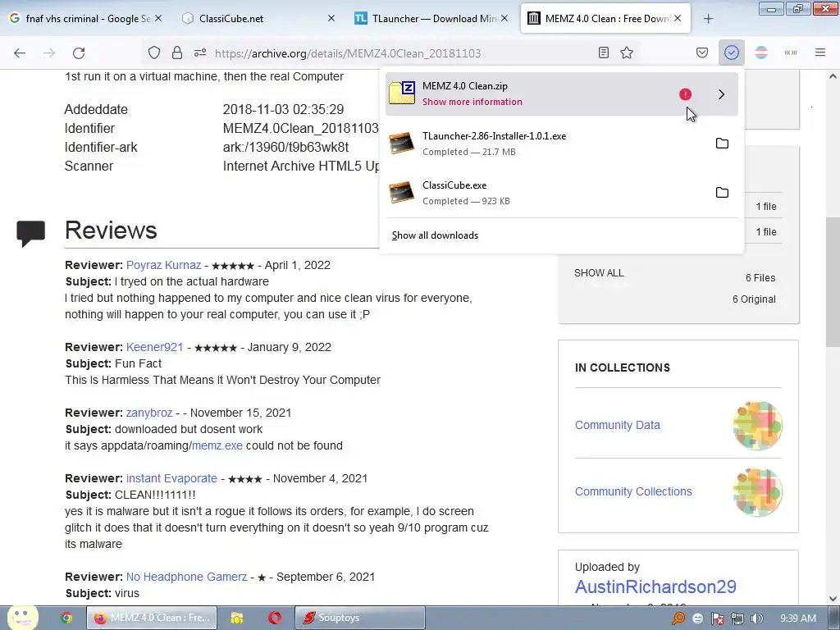Viewport: 840px width, 630px height.
Task: Click the volume speaker tray icon
Action: click(756, 619)
